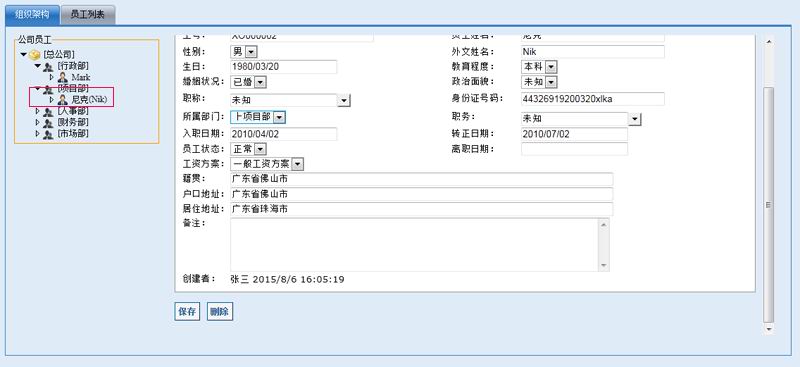Click the 总公司 company box icon
This screenshot has width=800, height=367.
click(x=35, y=55)
